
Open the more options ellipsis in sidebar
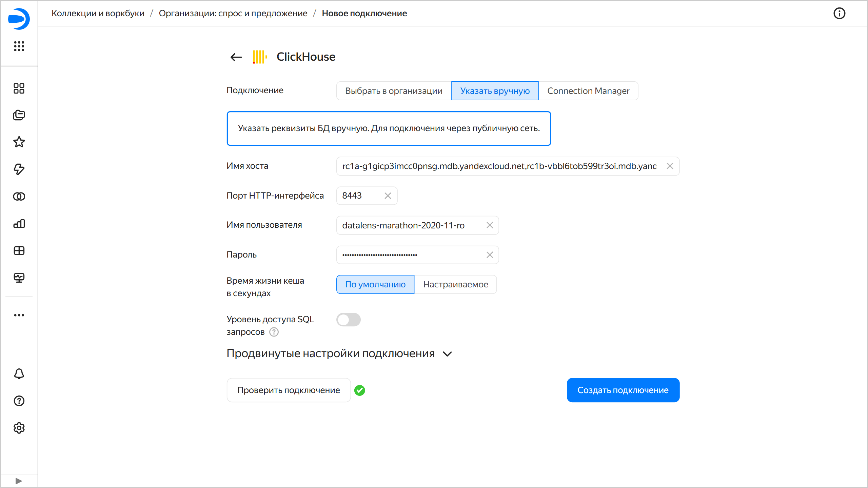19,315
